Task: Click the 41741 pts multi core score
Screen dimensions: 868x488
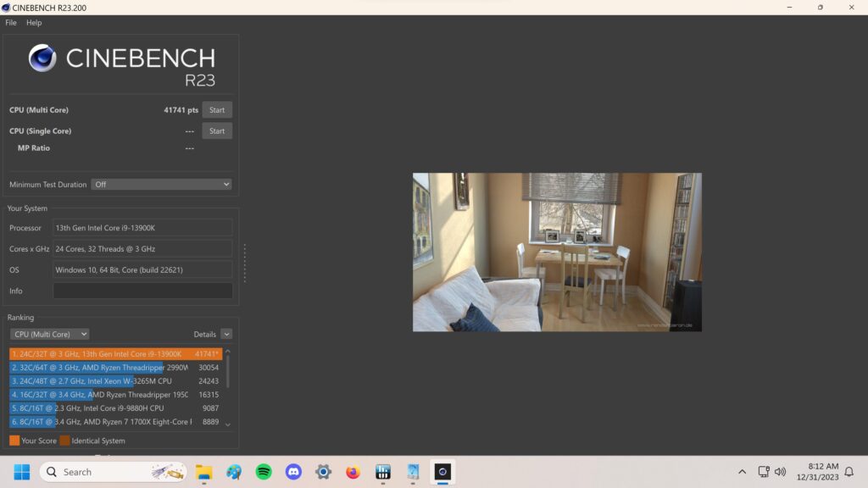Action: tap(181, 110)
